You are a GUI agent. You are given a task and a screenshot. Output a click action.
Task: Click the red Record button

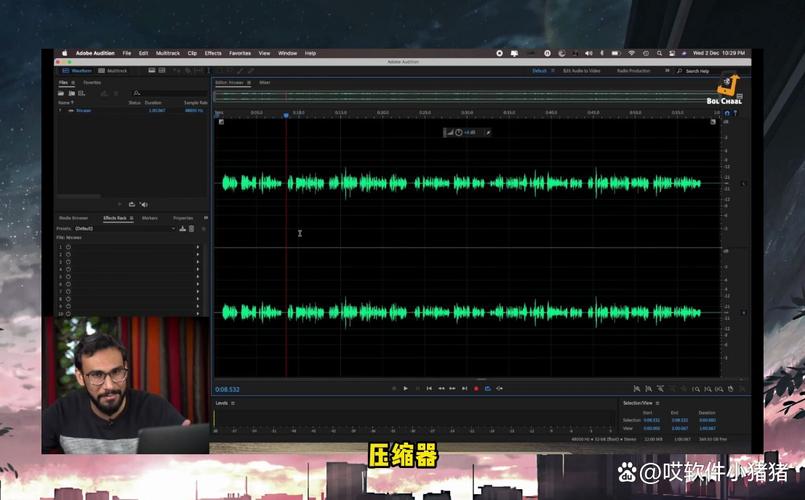pos(476,389)
